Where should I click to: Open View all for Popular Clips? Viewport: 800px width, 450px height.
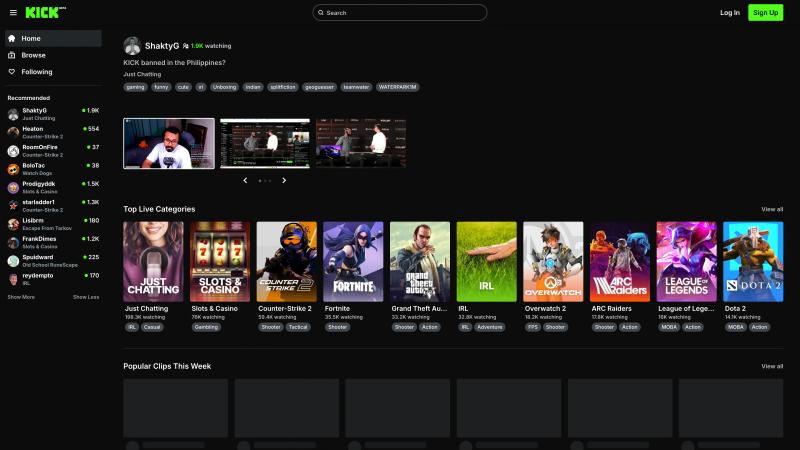pos(772,366)
